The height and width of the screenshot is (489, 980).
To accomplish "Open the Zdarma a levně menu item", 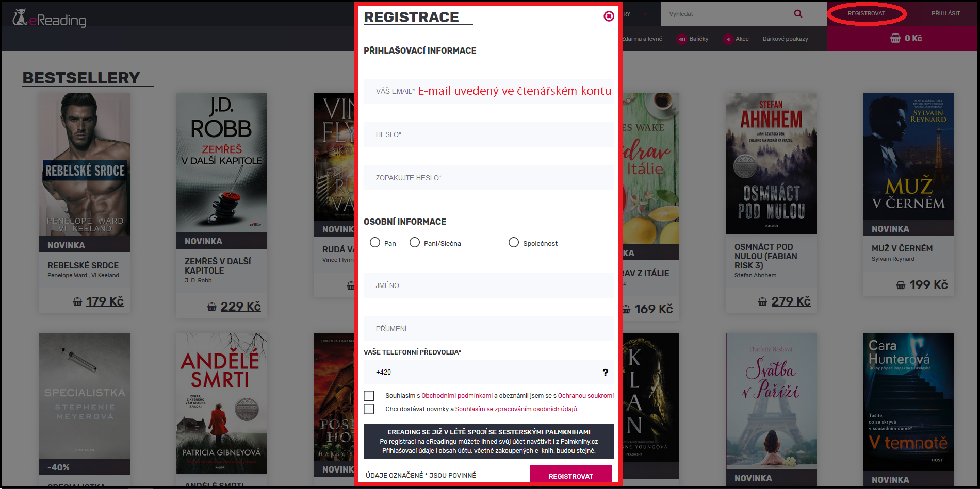I will 642,39.
